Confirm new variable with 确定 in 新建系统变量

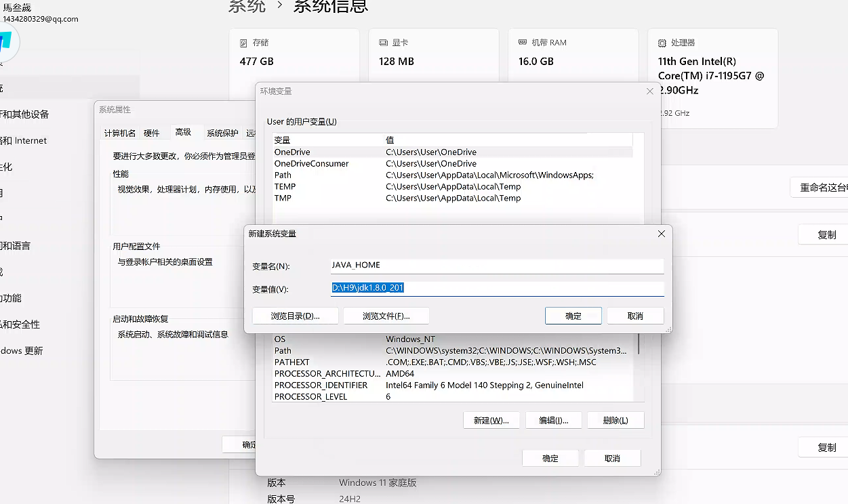573,316
